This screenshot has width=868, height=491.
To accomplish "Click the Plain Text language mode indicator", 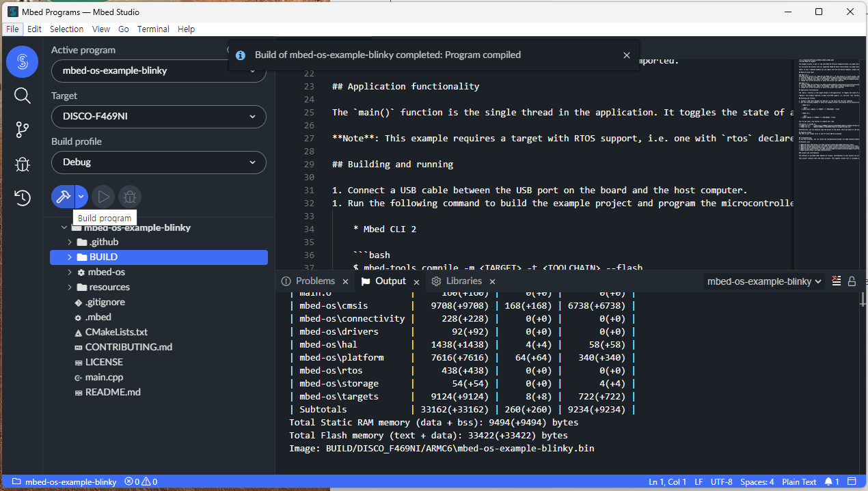I will click(x=799, y=482).
